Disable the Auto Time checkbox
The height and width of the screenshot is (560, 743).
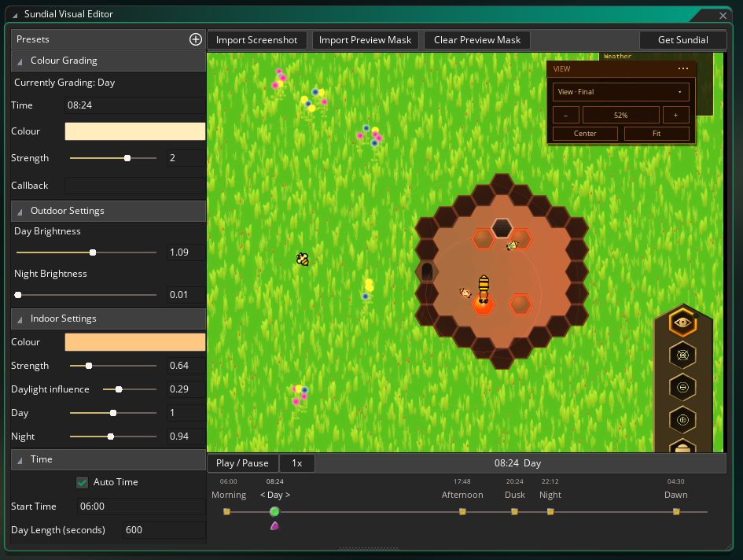coord(82,482)
